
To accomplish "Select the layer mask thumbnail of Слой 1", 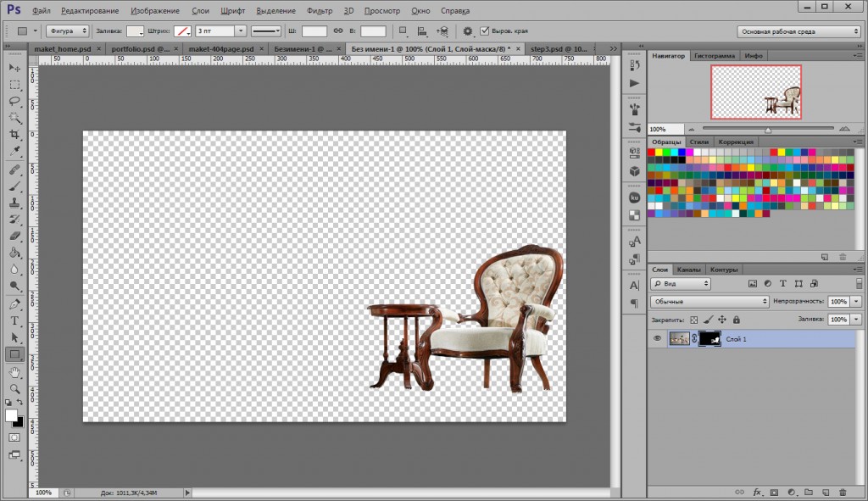I will click(709, 339).
